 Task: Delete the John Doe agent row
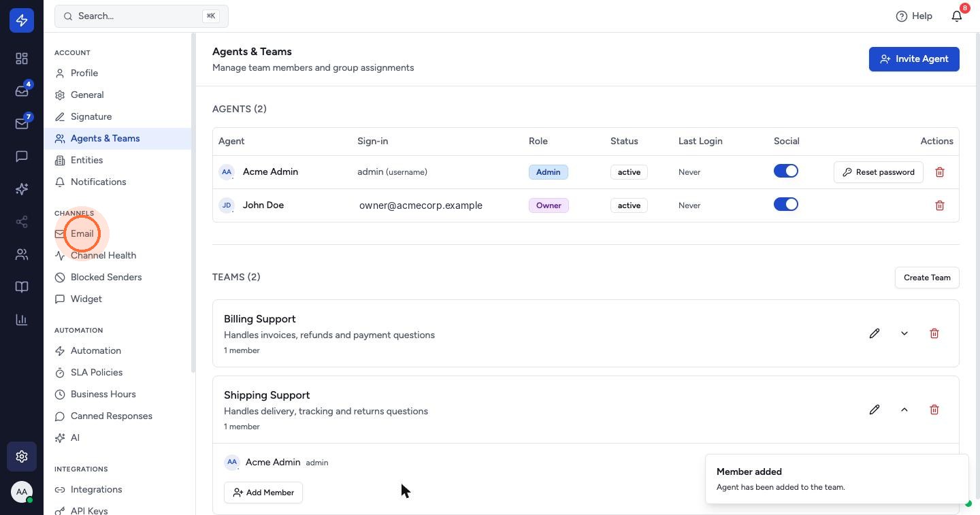pos(940,205)
